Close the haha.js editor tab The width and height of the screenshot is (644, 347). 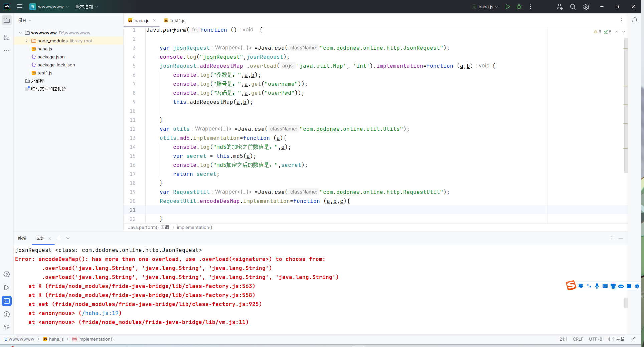[x=154, y=20]
